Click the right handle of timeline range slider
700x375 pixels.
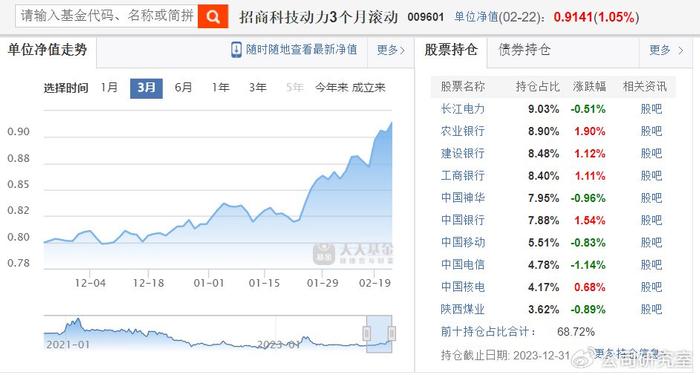[392, 333]
